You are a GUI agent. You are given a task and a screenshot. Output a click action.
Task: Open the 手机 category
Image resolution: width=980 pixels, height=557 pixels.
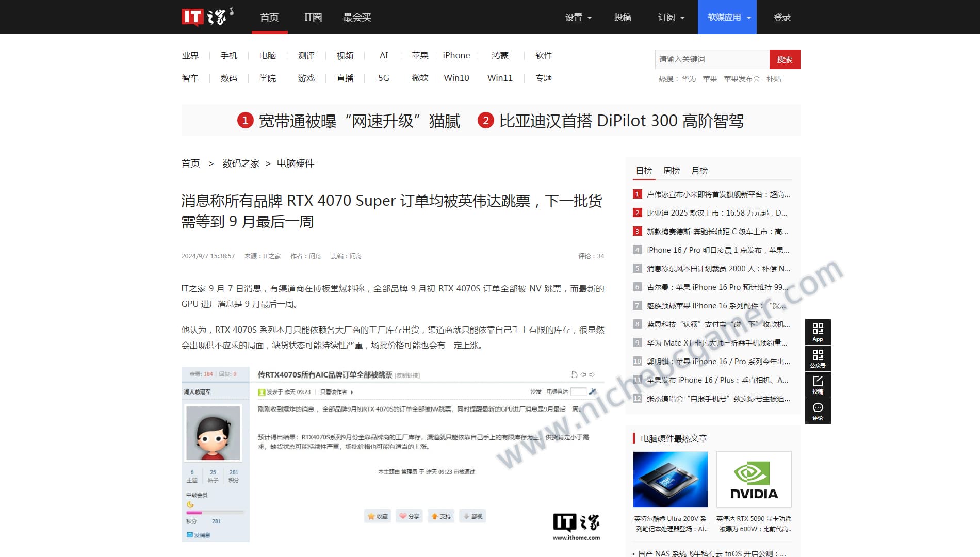(x=228, y=55)
